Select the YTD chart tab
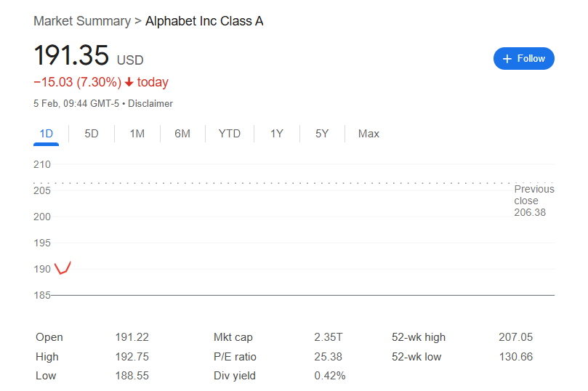 click(x=230, y=134)
